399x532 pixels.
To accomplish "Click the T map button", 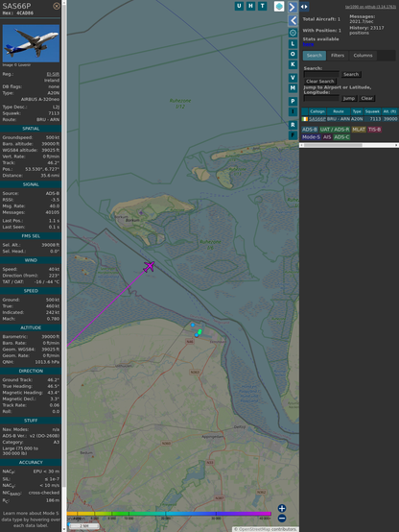I will coord(263,6).
